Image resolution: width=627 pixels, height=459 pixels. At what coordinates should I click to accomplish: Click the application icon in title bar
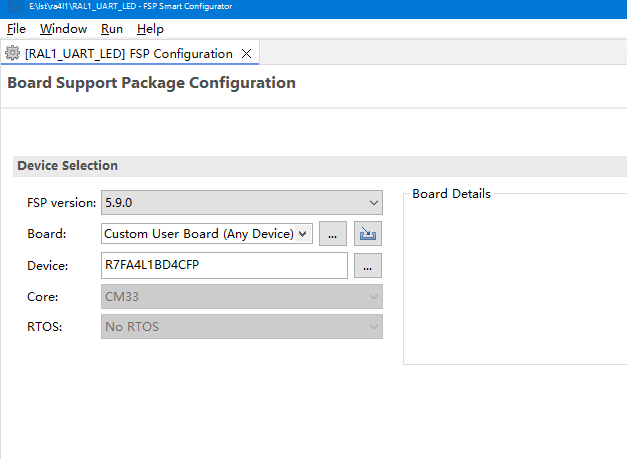point(16,6)
